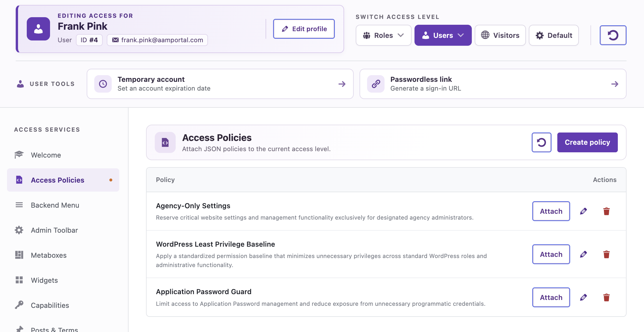Click the pencil edit icon for Agency-Only Settings
Viewport: 644px width, 332px height.
[x=583, y=211]
